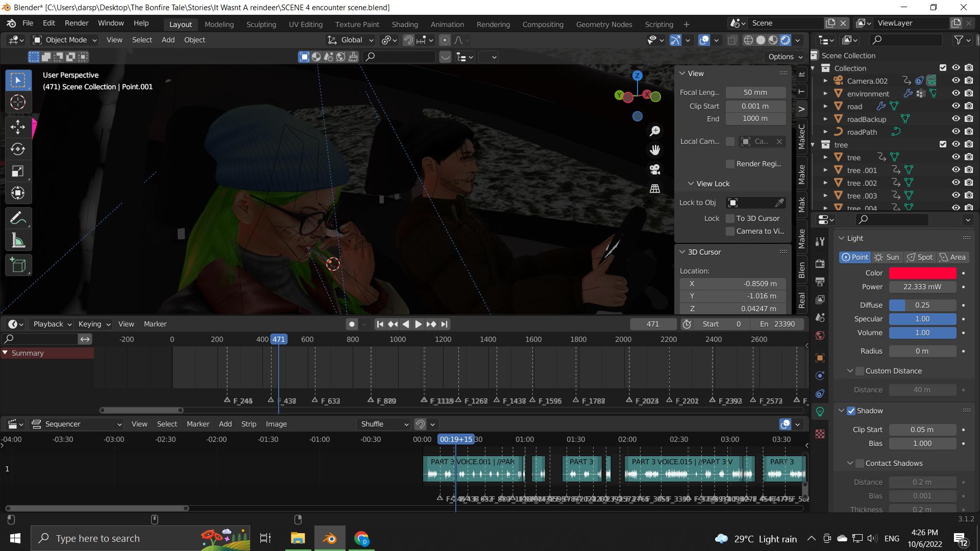The width and height of the screenshot is (980, 551).
Task: Expand the Contact Shadows section
Action: point(849,463)
